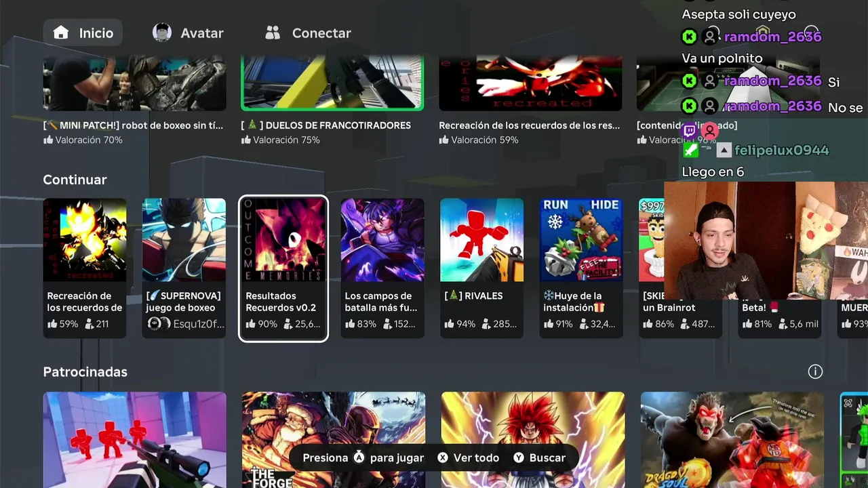Open the Patrocinadas info icon
The image size is (868, 488).
pyautogui.click(x=815, y=371)
